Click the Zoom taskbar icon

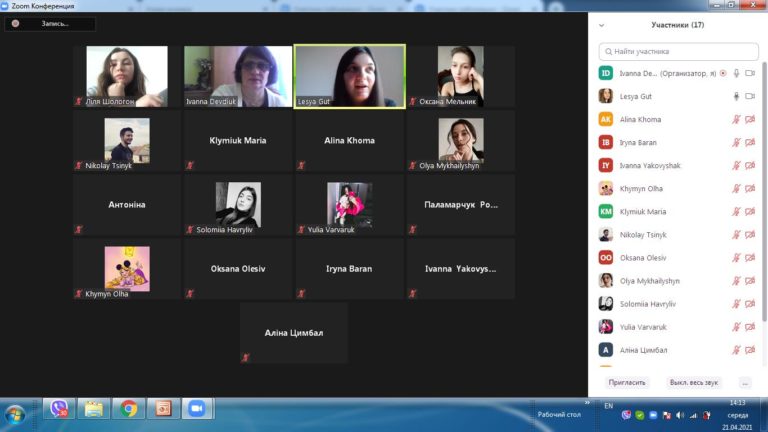tap(197, 408)
